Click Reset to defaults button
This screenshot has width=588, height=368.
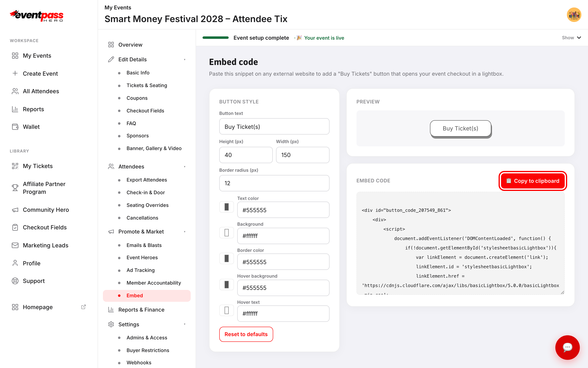point(246,334)
